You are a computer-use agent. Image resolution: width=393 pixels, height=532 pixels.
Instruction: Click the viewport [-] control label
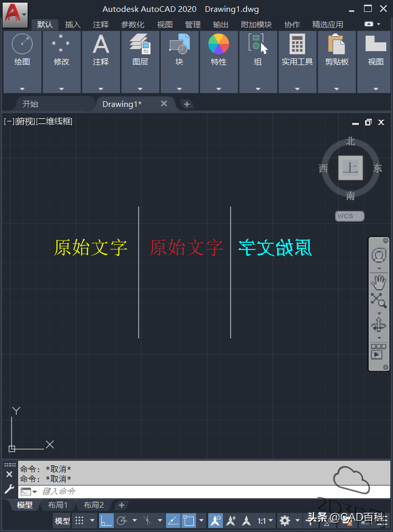(x=9, y=121)
